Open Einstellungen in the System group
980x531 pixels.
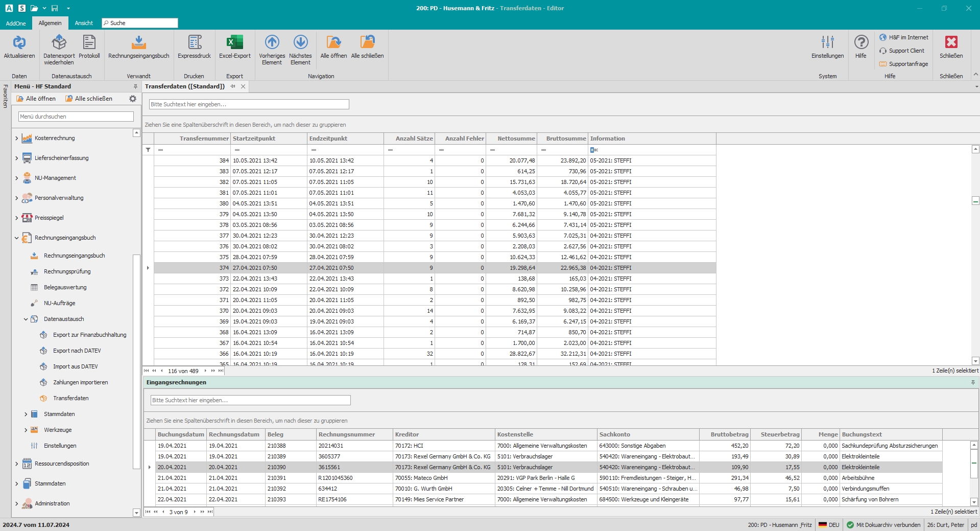tap(827, 43)
